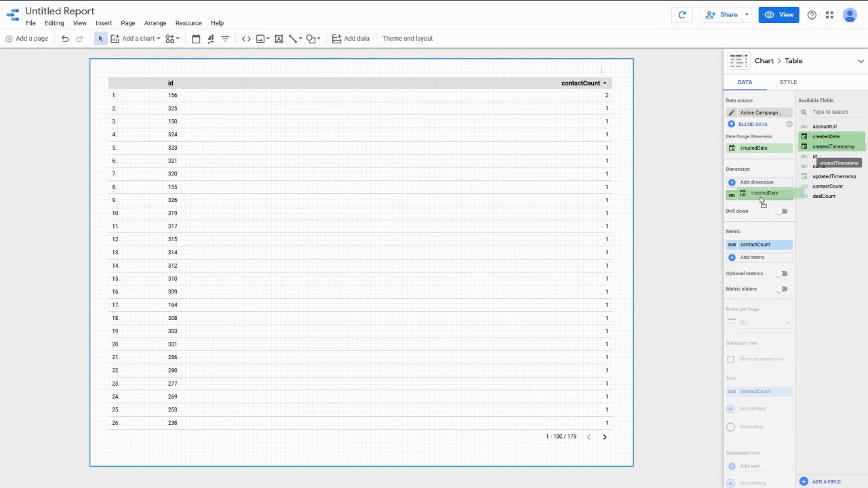Go to previous page of table results
Viewport: 868px width, 488px height.
click(x=589, y=436)
